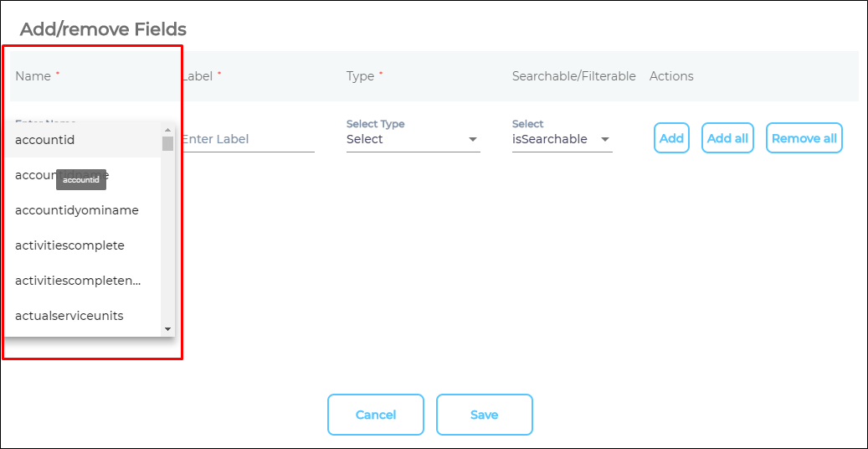
Task: Click the name list scrollbar up arrow
Action: point(167,130)
